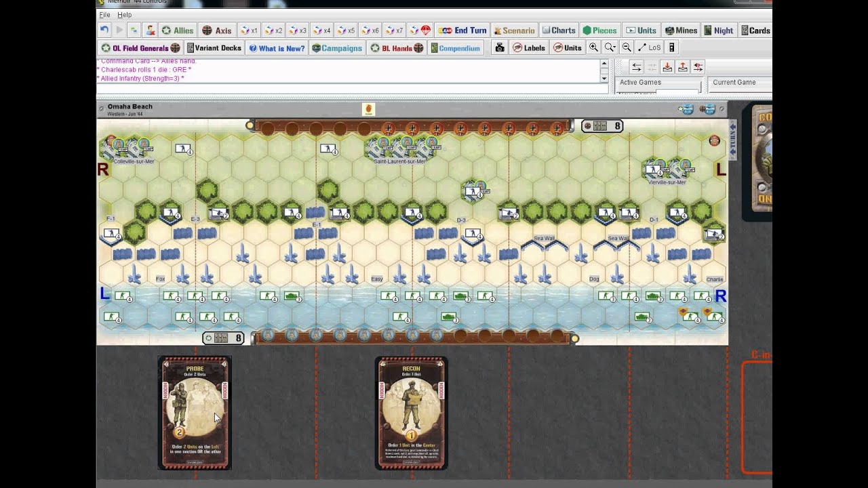Zoom out with the magnifier minus icon
The height and width of the screenshot is (488, 868).
tap(627, 47)
